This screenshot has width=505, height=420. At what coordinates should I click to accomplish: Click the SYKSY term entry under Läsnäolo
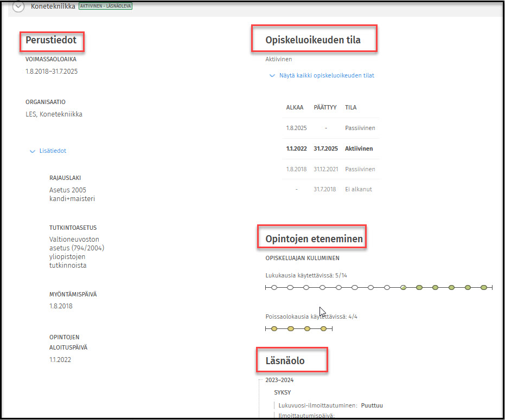coord(283,392)
